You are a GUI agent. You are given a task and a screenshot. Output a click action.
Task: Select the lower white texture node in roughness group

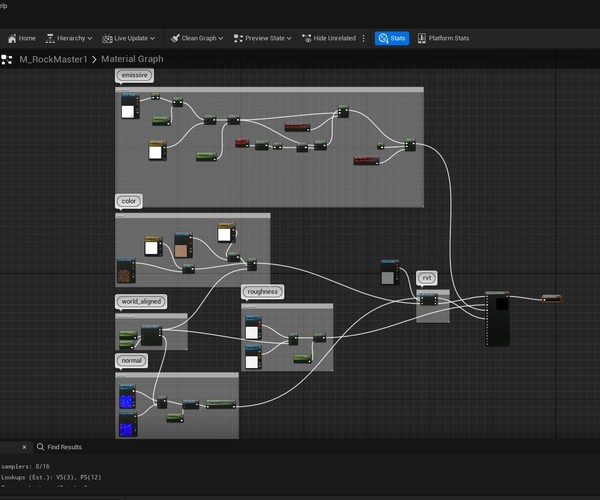coord(253,357)
